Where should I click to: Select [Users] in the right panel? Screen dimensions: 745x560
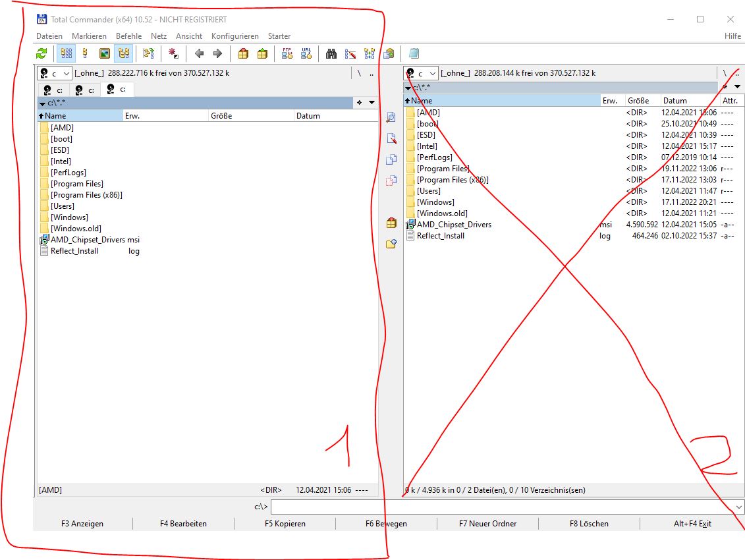429,191
